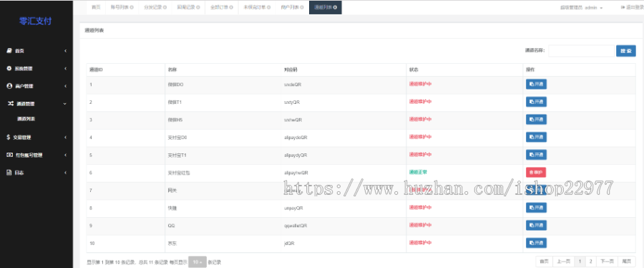Click the money-bill icon for 红包账号管理
Viewport: 644px width, 268px height.
[x=9, y=155]
